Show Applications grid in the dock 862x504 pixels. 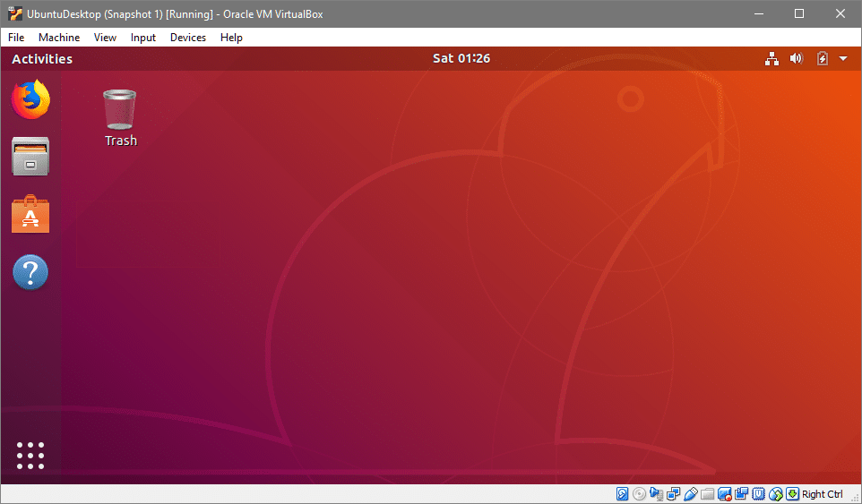pos(30,456)
